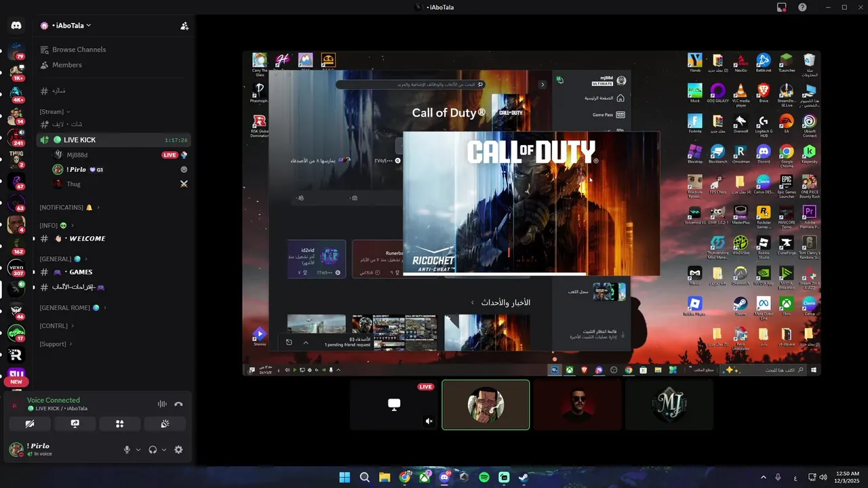Viewport: 868px width, 488px height.
Task: Select the highlighted participant tile with green border
Action: point(486,405)
